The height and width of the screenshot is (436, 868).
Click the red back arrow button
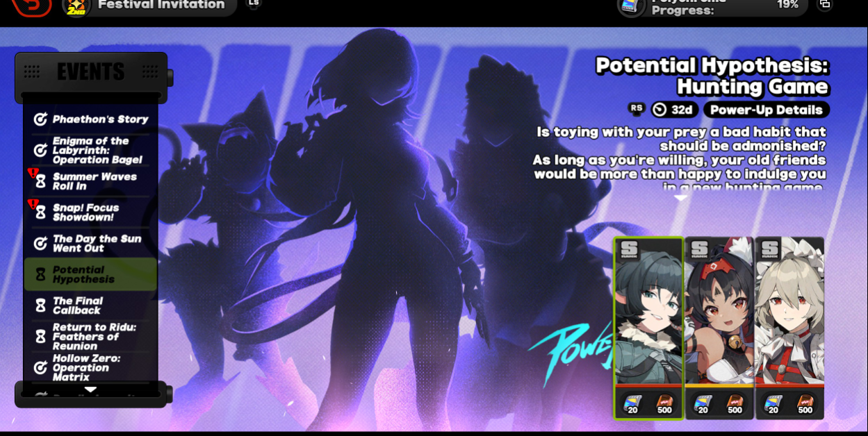(31, 6)
